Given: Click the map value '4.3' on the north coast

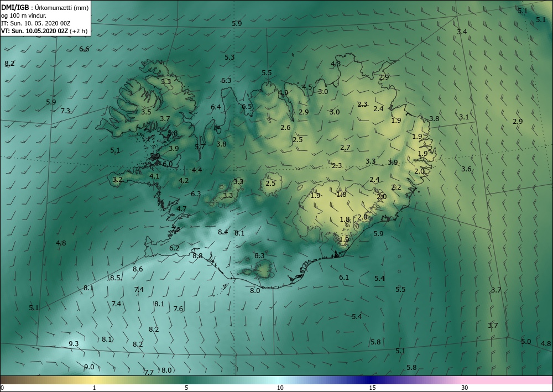Looking at the screenshot, I should (x=336, y=64).
